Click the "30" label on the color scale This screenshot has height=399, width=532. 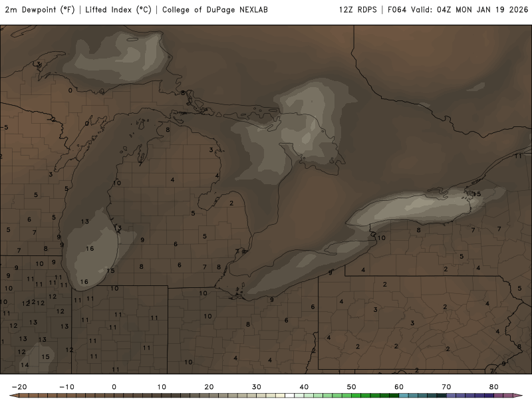click(x=257, y=387)
